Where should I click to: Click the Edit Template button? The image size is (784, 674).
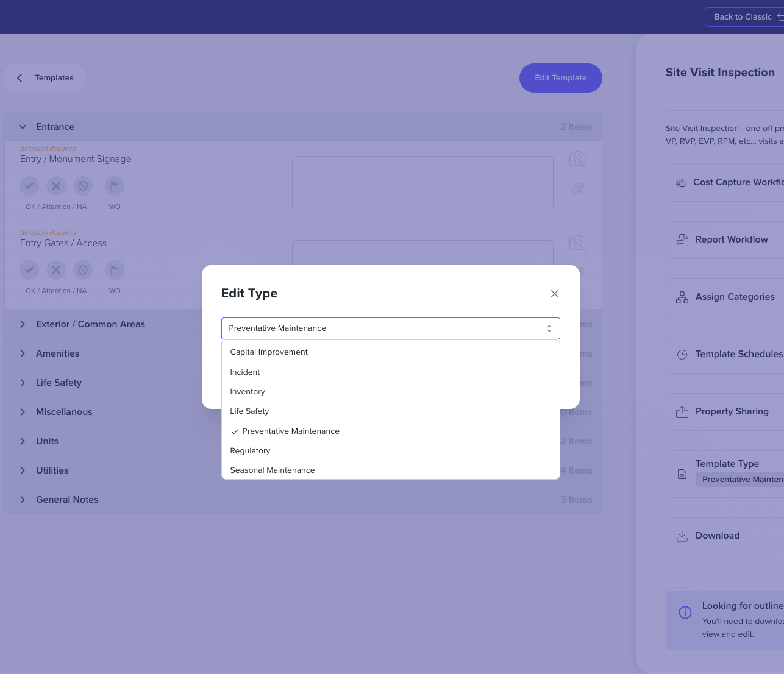[561, 78]
